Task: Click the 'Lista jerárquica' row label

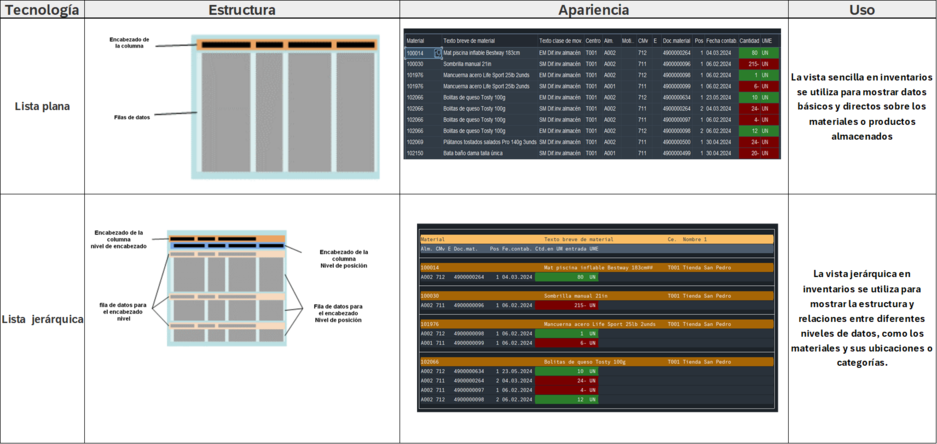Action: 42,319
